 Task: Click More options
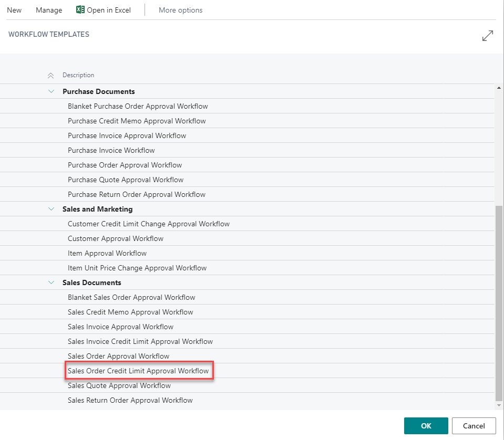pyautogui.click(x=180, y=10)
